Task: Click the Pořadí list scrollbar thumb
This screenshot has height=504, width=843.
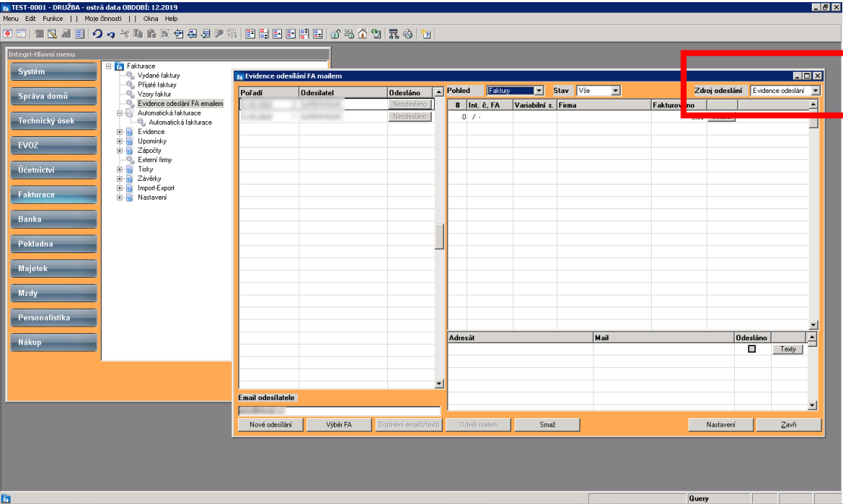Action: (x=439, y=236)
